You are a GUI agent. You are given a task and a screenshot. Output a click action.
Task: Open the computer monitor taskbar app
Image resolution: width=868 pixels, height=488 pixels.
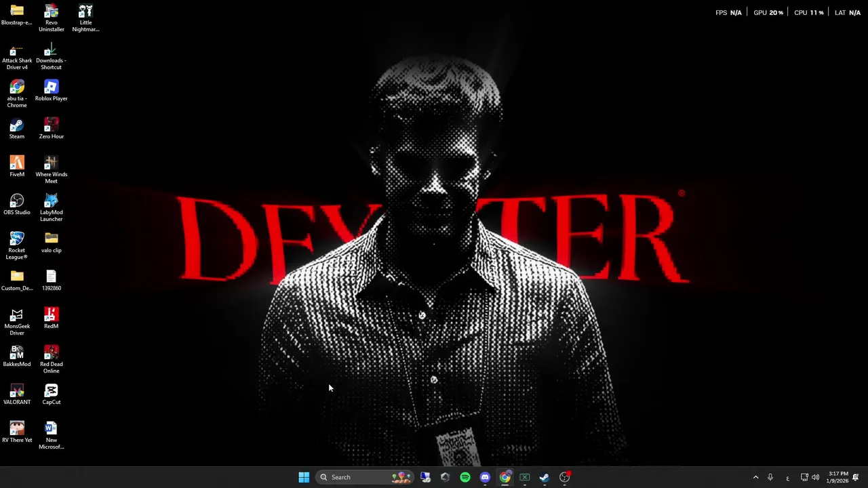point(425,477)
